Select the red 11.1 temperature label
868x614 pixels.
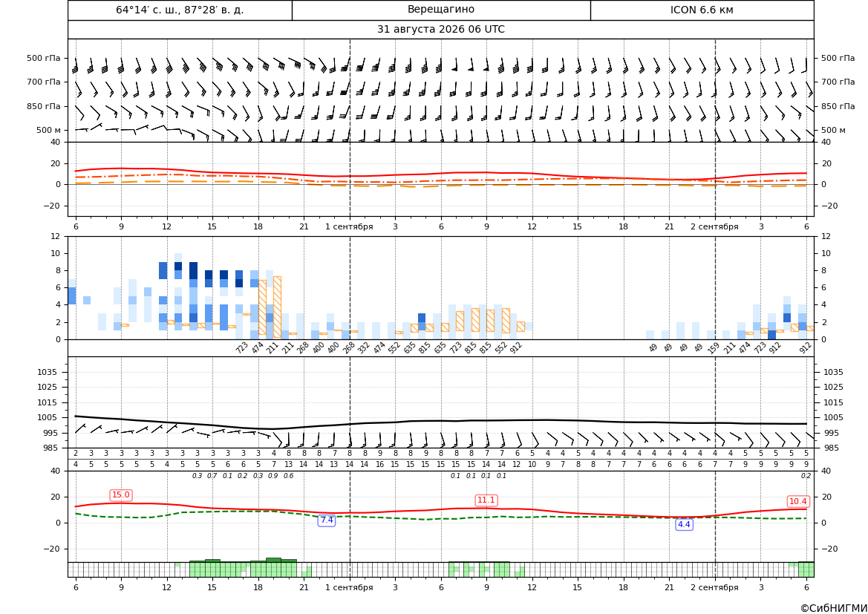click(x=486, y=500)
